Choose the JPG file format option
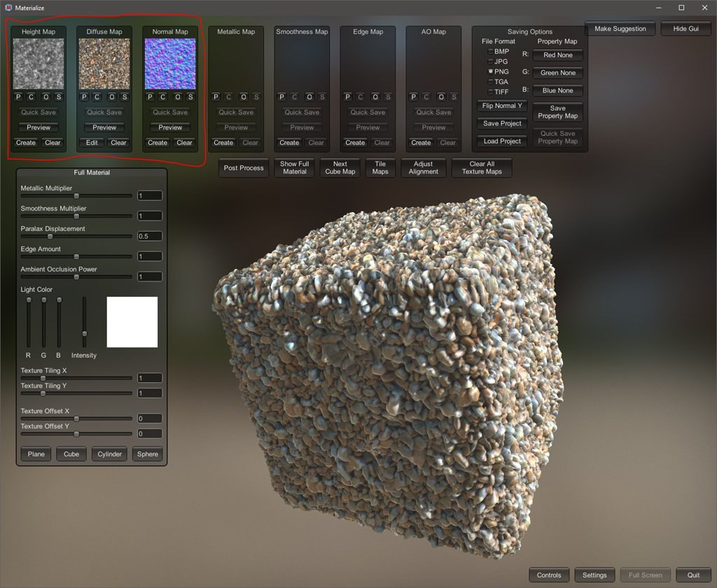717x588 pixels. (x=490, y=62)
